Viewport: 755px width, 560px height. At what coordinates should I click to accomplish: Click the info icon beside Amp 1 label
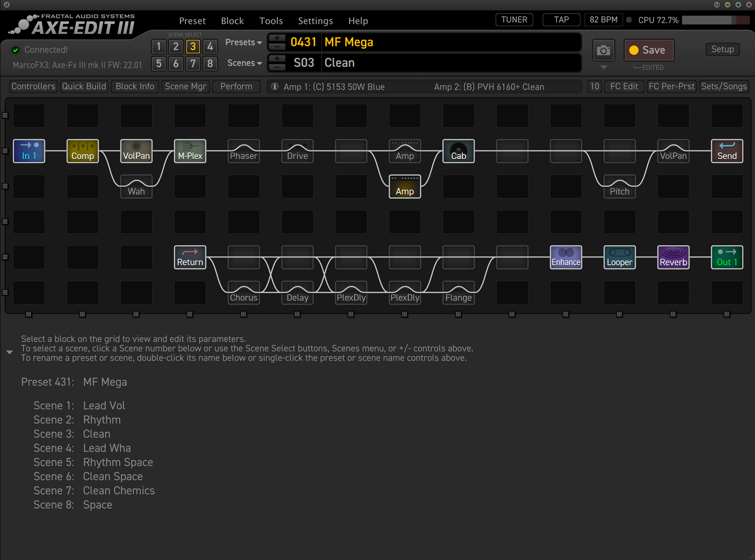(275, 87)
